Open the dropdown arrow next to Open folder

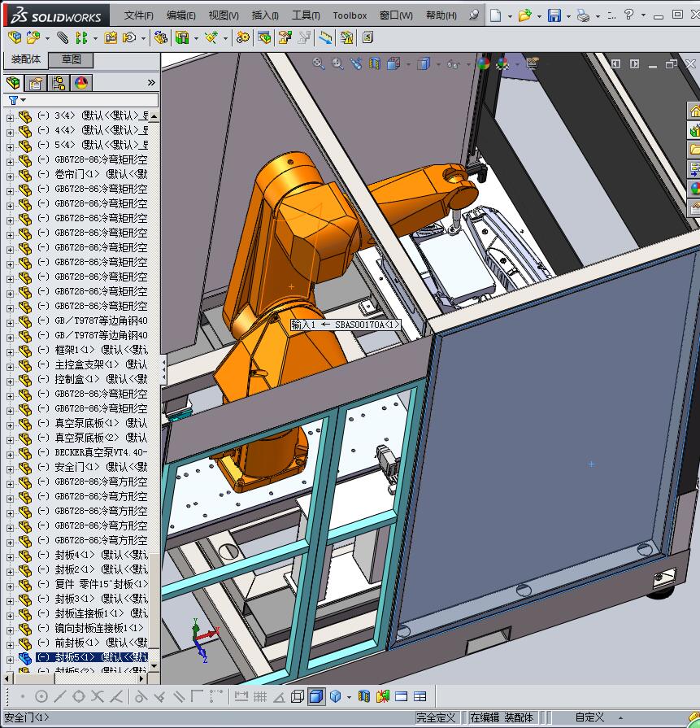pos(539,16)
